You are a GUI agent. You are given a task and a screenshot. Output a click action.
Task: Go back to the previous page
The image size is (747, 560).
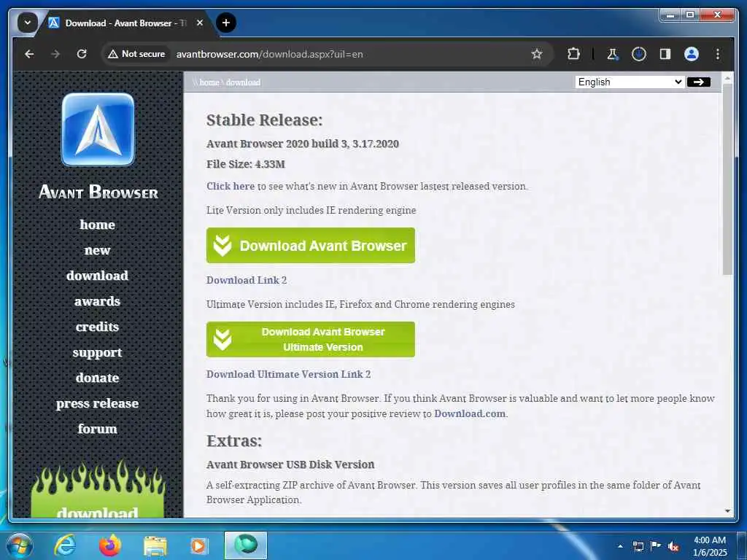[x=29, y=54]
